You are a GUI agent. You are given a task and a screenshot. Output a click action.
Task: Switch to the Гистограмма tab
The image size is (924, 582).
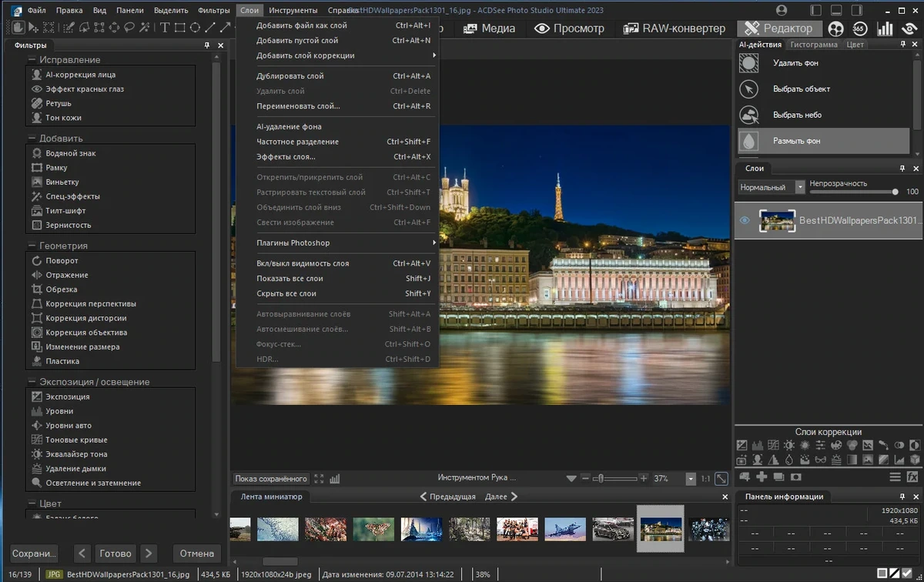click(813, 45)
